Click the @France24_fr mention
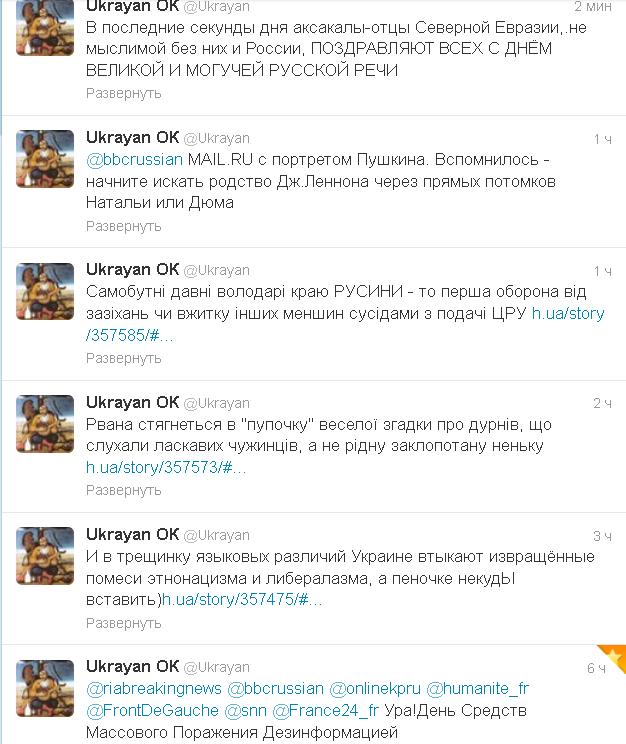The width and height of the screenshot is (626, 744). tap(326, 710)
